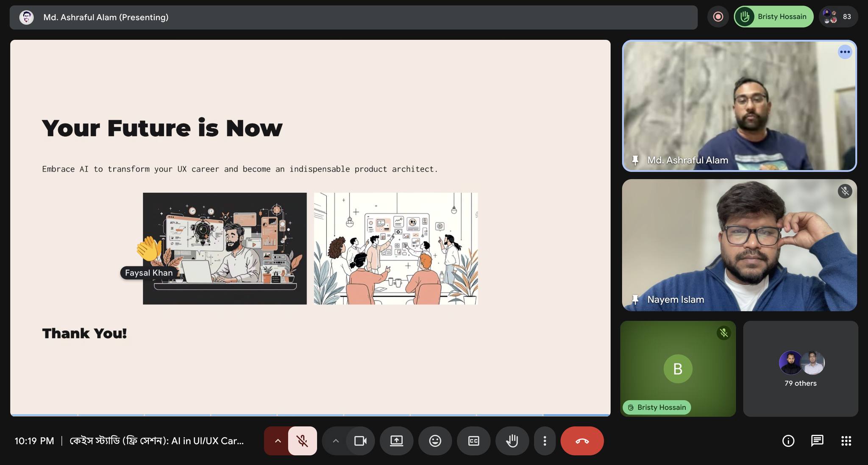This screenshot has width=868, height=465.
Task: Open the 79 others tile
Action: coord(800,369)
